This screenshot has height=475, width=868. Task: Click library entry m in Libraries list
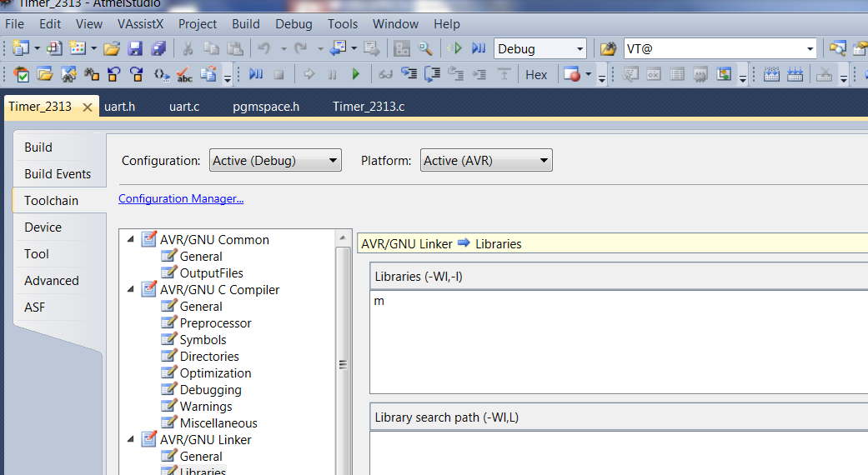[379, 301]
